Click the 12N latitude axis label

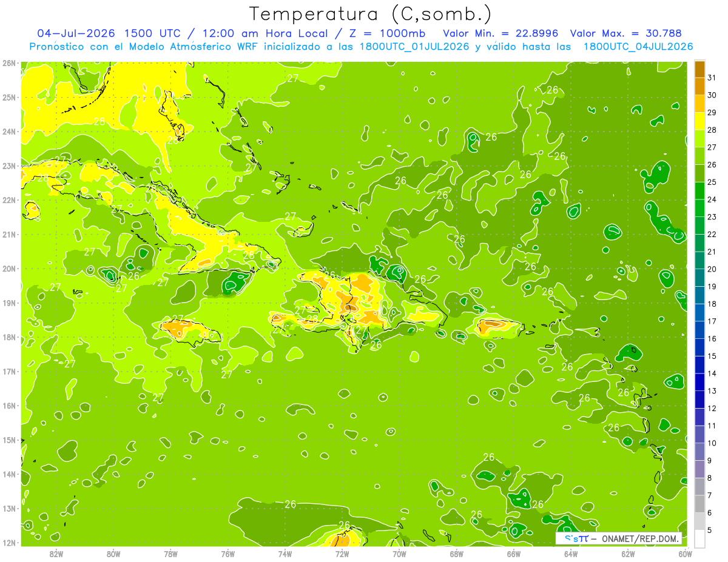8,542
